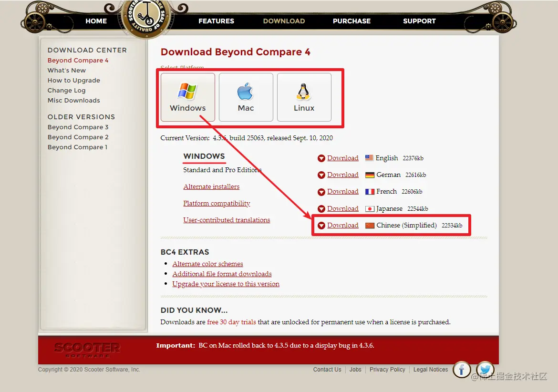Open the Facebook icon in footer
This screenshot has height=392, width=558.
(x=462, y=370)
